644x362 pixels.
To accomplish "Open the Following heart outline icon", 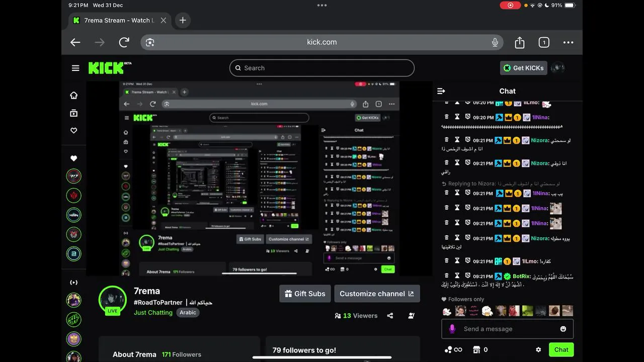I will 74,131.
